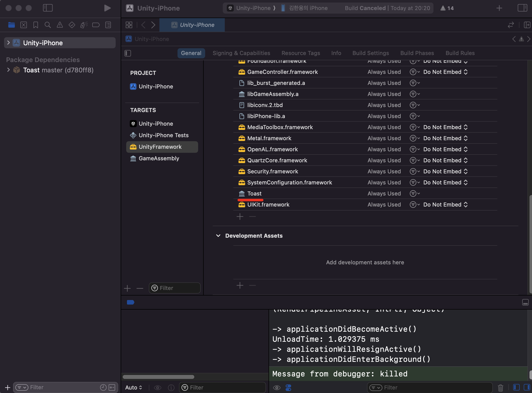Open the Find navigator magnifier icon

pos(48,25)
